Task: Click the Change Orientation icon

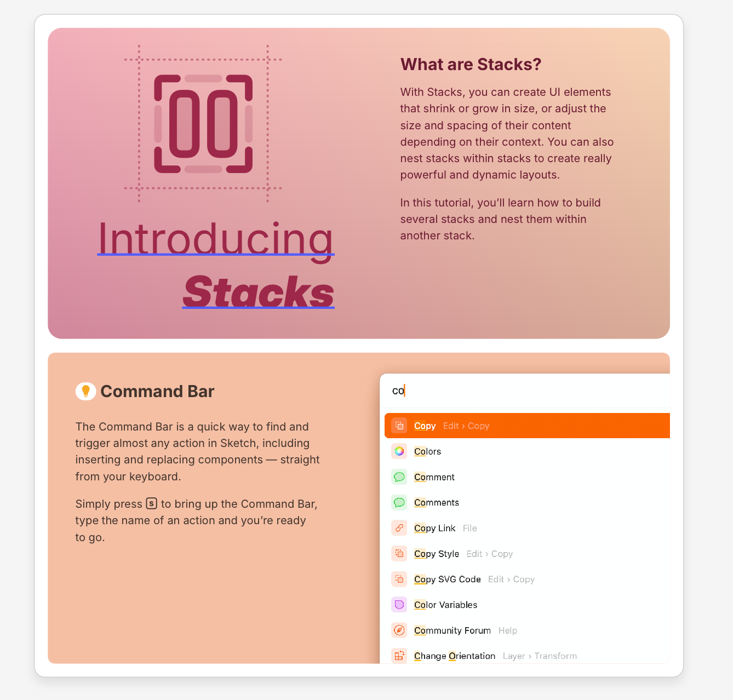Action: [x=399, y=656]
